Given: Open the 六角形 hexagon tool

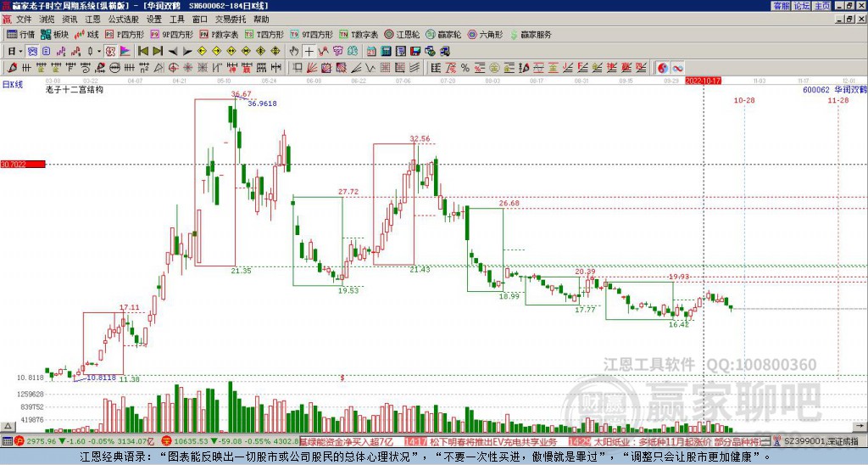Looking at the screenshot, I should pos(485,34).
